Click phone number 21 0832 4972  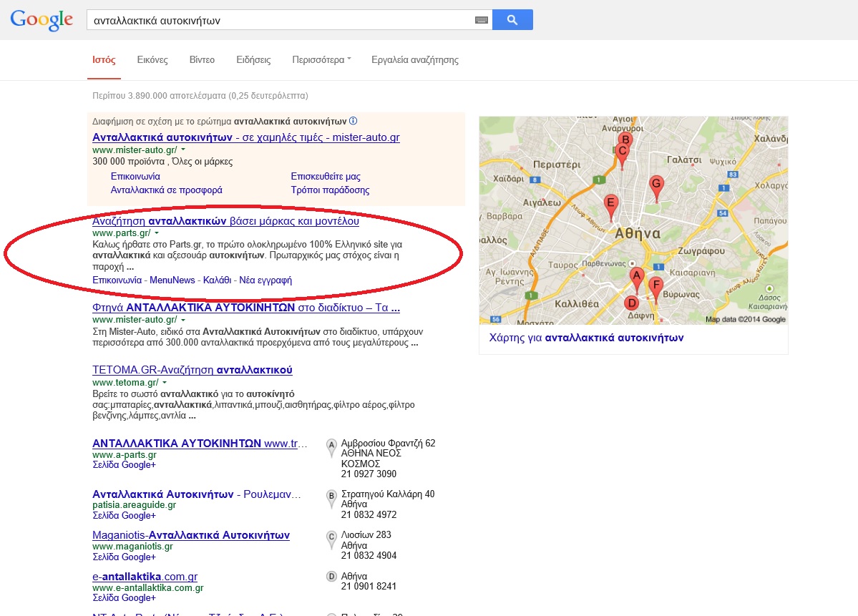(x=369, y=515)
